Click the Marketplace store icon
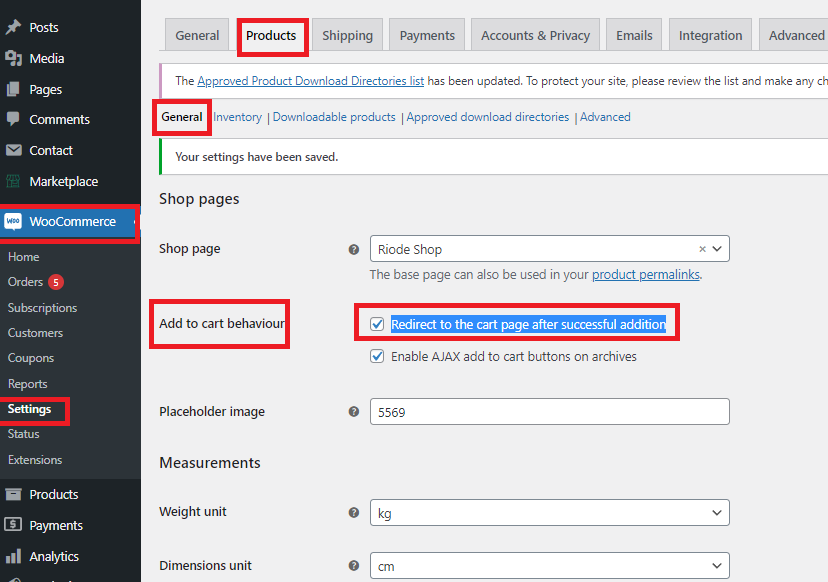Image resolution: width=828 pixels, height=582 pixels. coord(13,181)
